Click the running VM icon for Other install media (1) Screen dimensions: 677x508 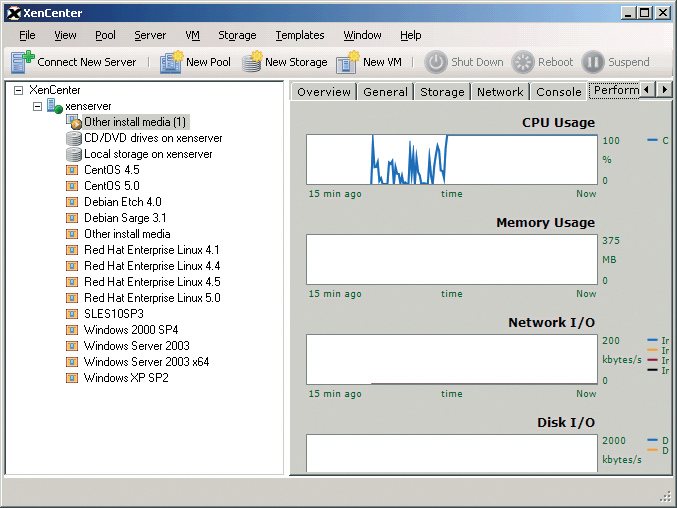[x=74, y=122]
